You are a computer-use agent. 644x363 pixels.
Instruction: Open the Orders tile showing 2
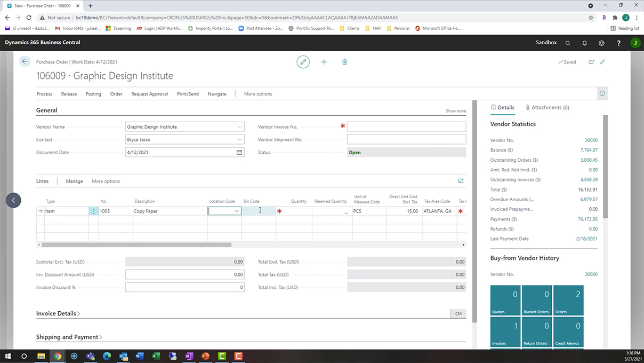(x=568, y=300)
